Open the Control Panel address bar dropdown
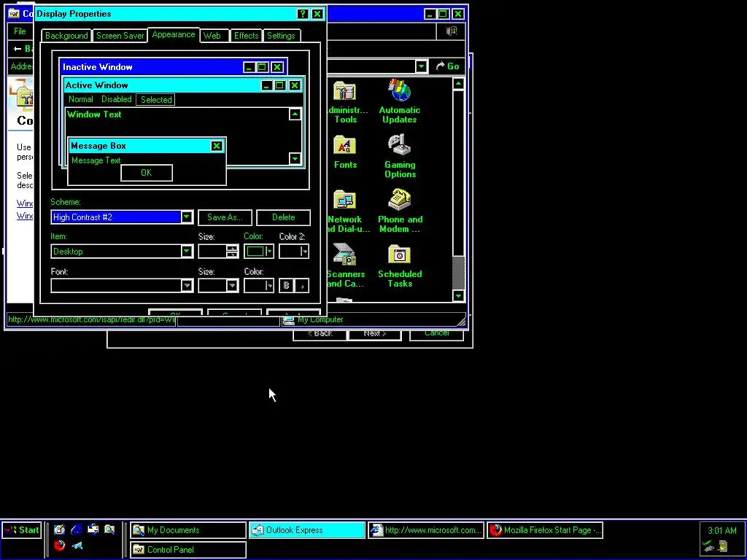 pyautogui.click(x=421, y=66)
